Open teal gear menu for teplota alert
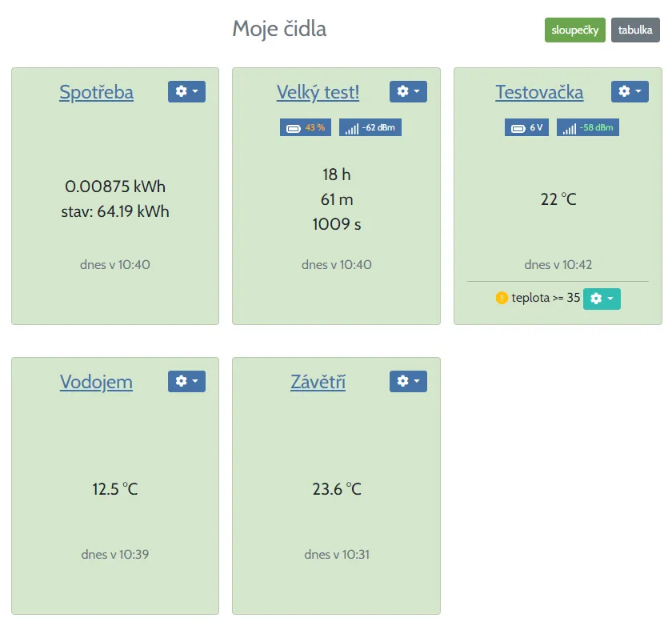This screenshot has height=626, width=672. tap(602, 299)
